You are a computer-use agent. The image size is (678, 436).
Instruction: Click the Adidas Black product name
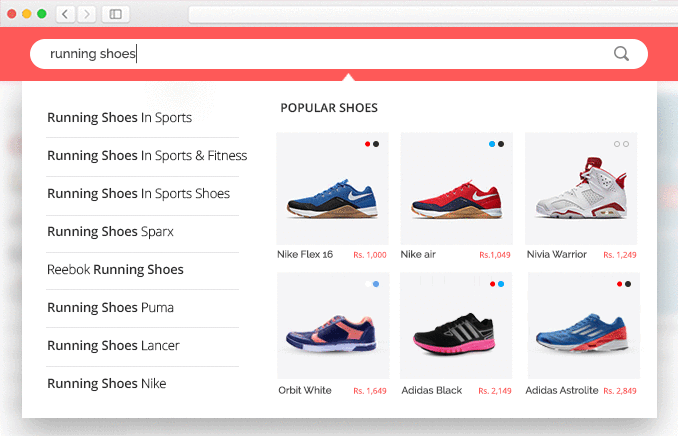432,390
